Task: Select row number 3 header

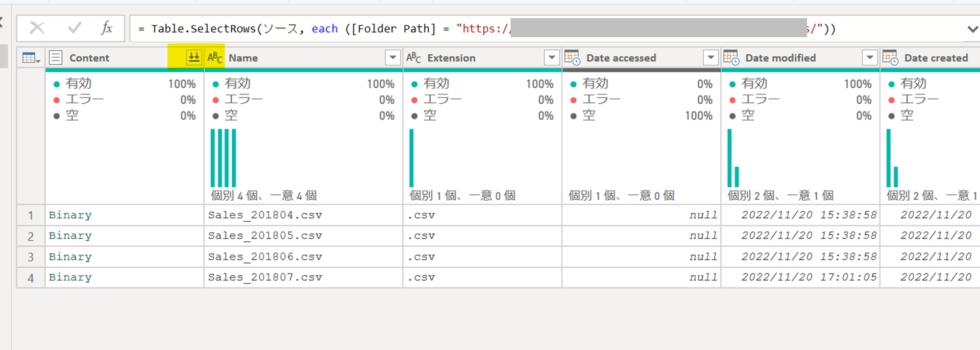Action: click(x=31, y=257)
